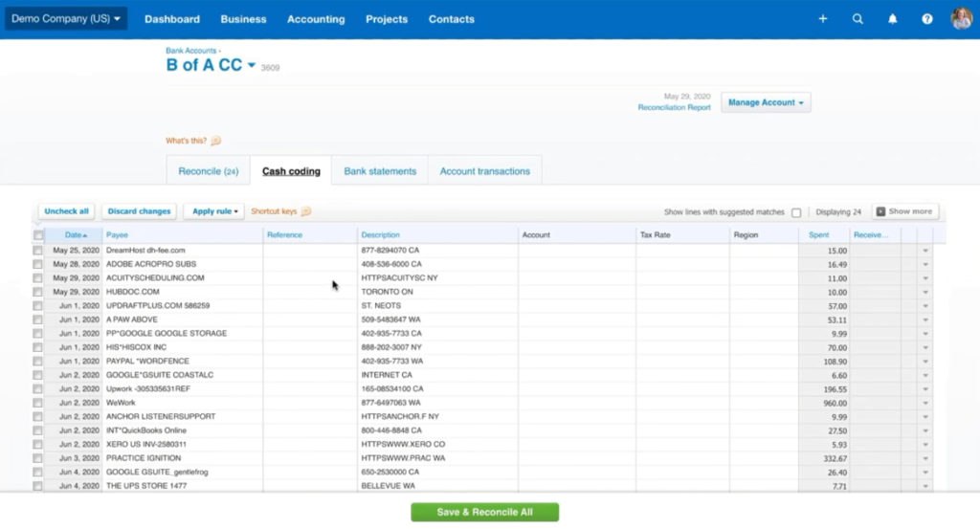Expand the Demo Company (US) organization dropdown

tap(66, 19)
